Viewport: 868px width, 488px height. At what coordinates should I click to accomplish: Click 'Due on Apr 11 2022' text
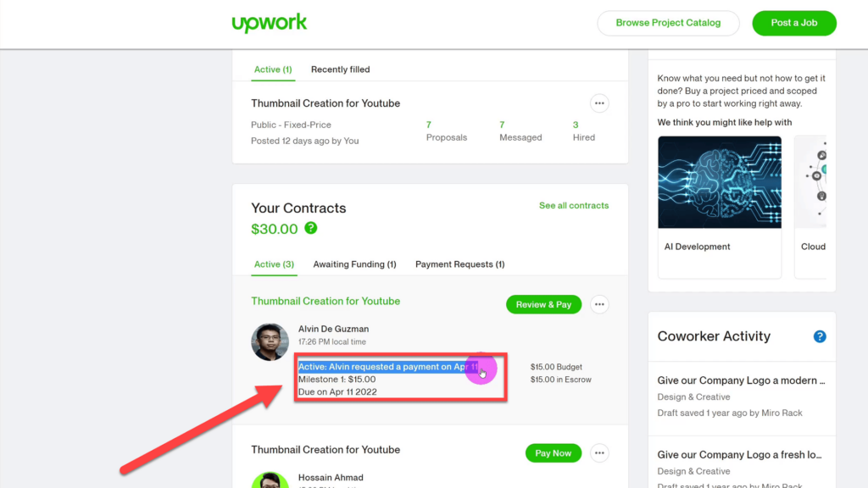337,391
